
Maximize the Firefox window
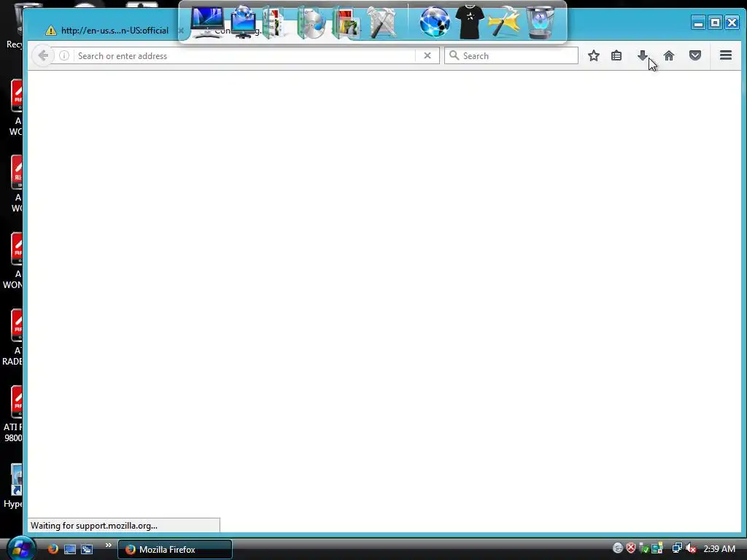coord(715,23)
